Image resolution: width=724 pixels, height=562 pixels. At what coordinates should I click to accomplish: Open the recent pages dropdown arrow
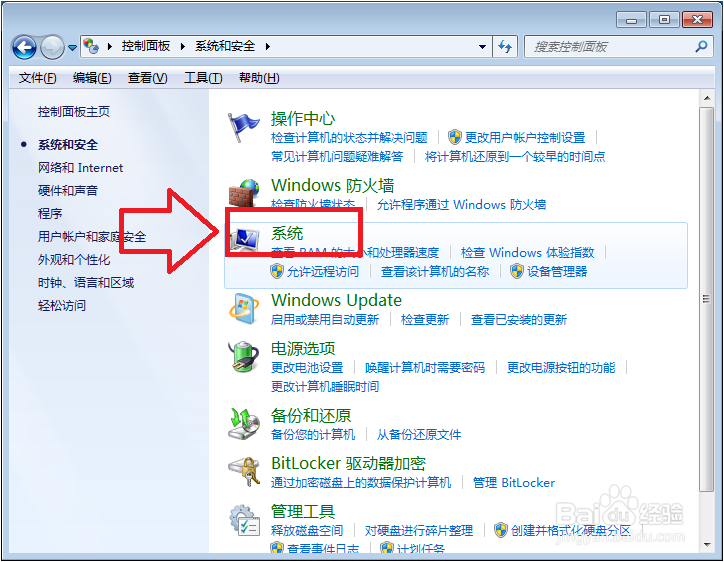click(x=72, y=48)
